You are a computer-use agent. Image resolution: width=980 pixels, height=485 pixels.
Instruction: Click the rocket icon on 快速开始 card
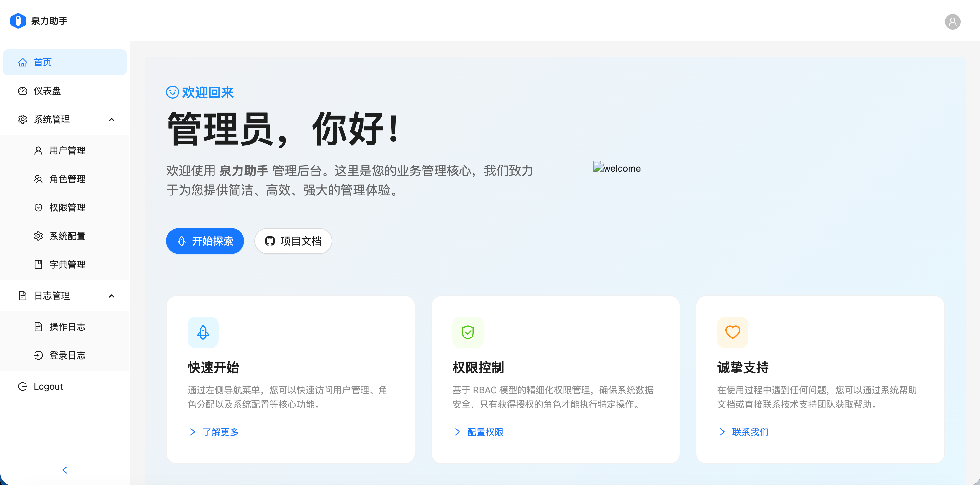click(x=203, y=332)
